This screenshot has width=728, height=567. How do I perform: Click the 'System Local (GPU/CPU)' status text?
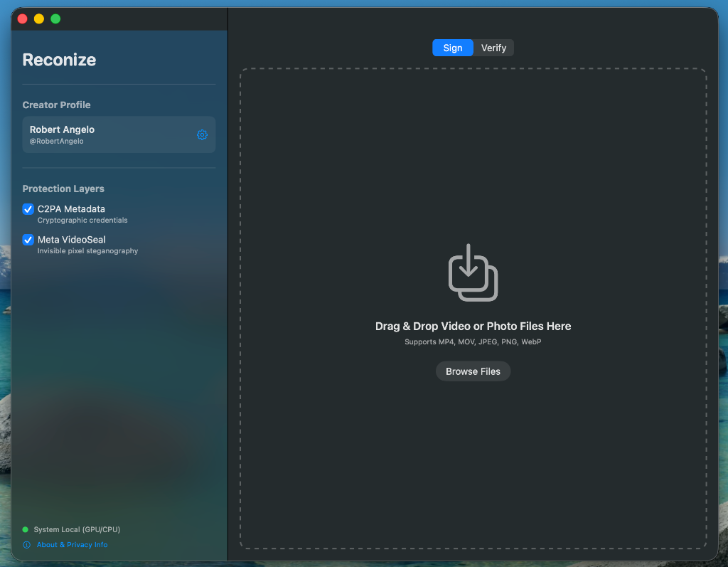[77, 529]
